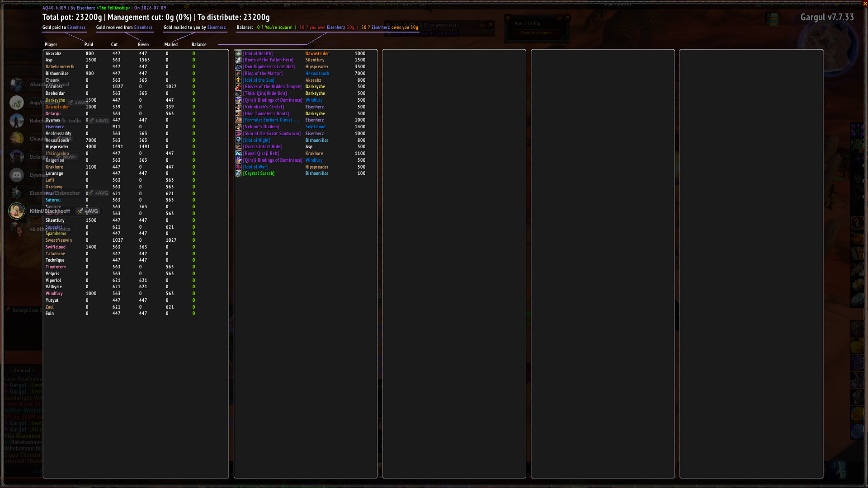This screenshot has height=488, width=868.
Task: Click the Idol of Health item icon
Action: pos(238,53)
